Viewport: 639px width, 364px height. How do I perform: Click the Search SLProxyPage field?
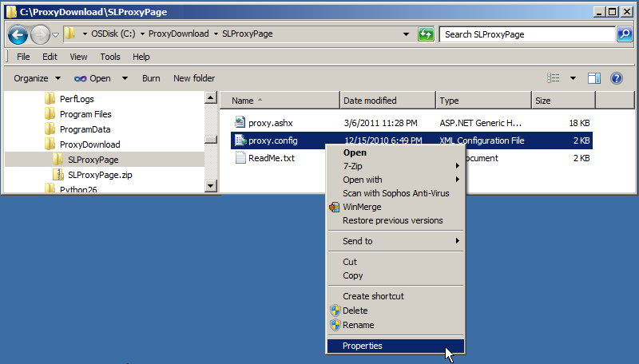coord(527,34)
